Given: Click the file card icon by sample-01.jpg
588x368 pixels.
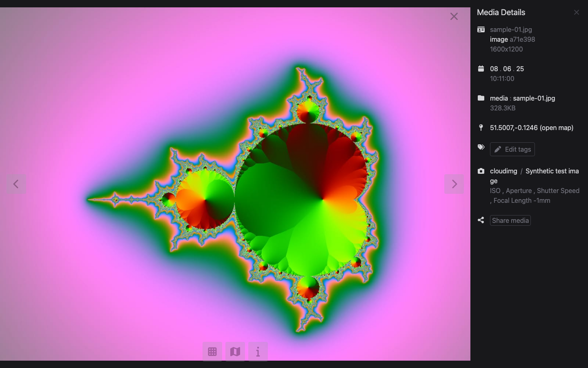Looking at the screenshot, I should (481, 29).
